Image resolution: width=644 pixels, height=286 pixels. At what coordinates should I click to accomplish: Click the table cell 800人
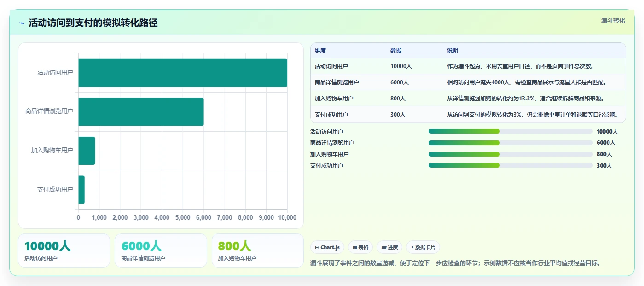click(398, 99)
